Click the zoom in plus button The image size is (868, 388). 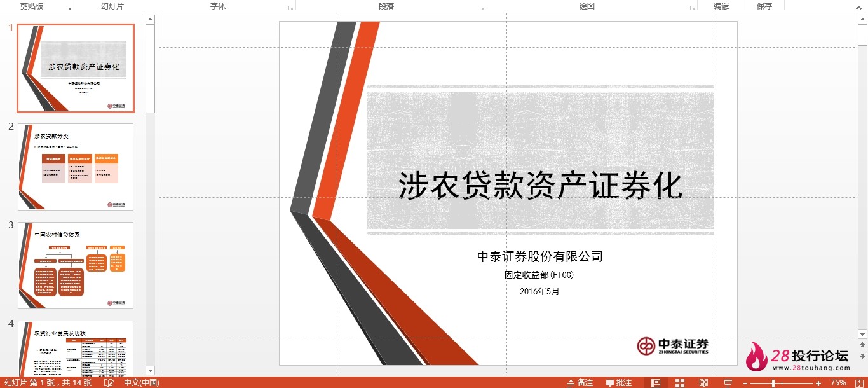818,383
